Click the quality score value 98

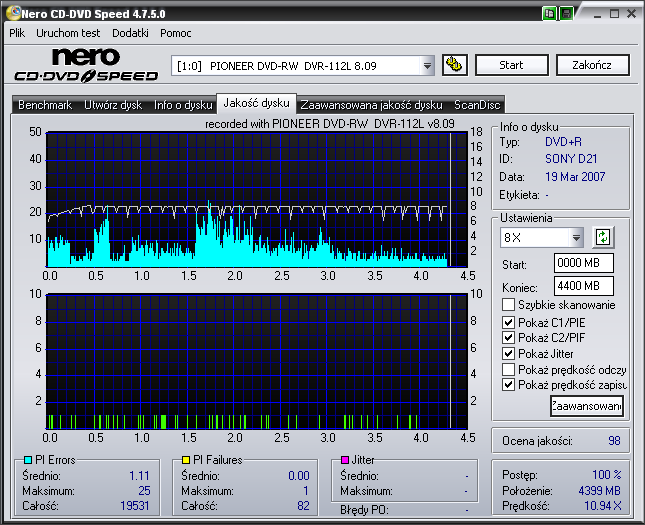point(614,441)
